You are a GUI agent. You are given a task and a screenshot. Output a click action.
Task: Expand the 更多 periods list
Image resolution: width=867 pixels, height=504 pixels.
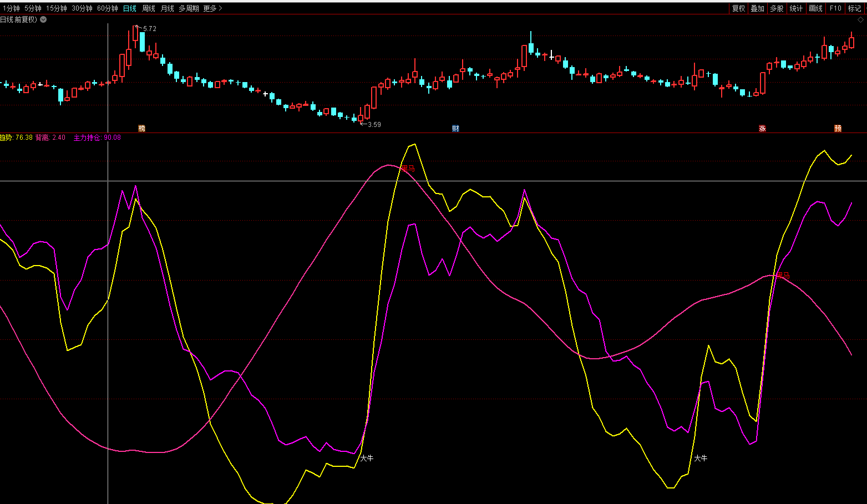212,8
